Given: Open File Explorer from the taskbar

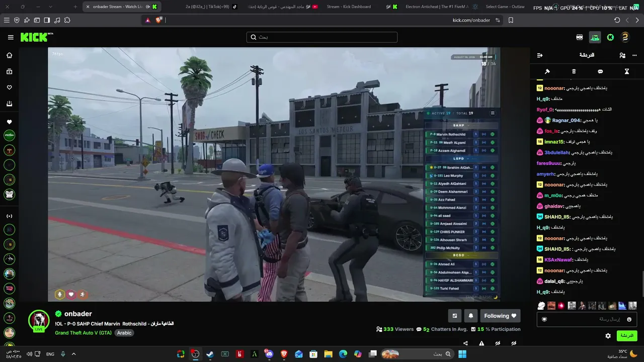Looking at the screenshot, I should [328, 354].
